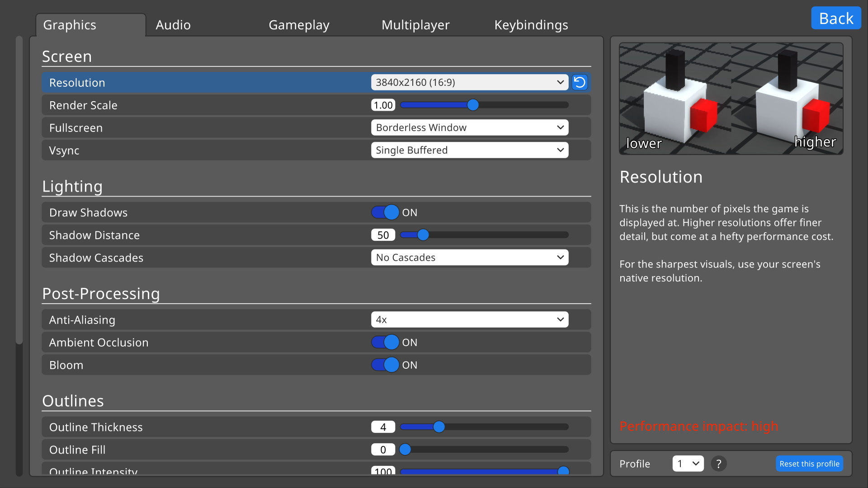
Task: Toggle Draw Shadows switch off
Action: (x=385, y=212)
